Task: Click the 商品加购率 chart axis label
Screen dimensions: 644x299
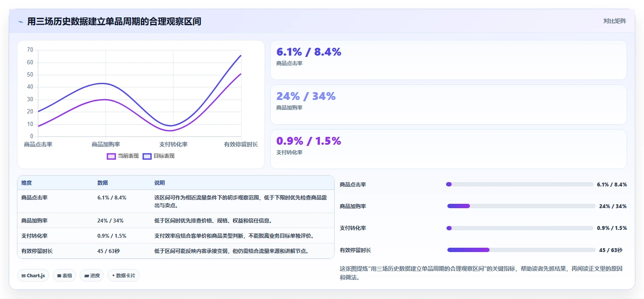Action: coord(106,144)
